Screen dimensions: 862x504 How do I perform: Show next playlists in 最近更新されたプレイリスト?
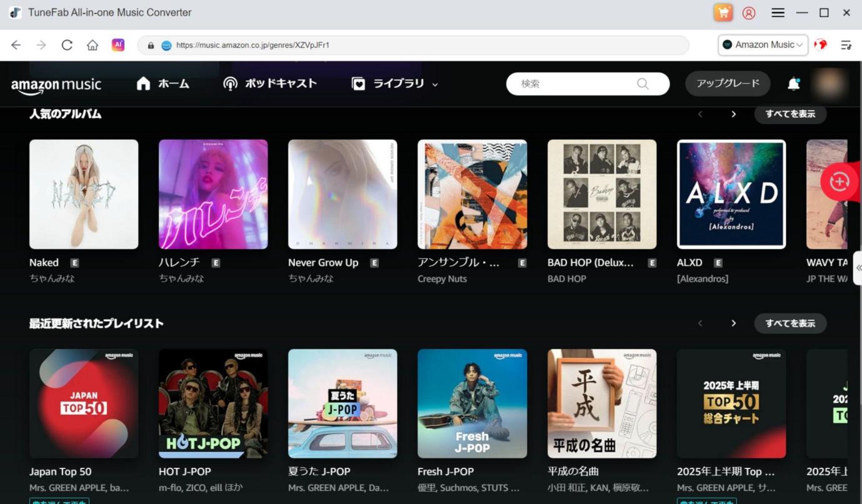[733, 324]
